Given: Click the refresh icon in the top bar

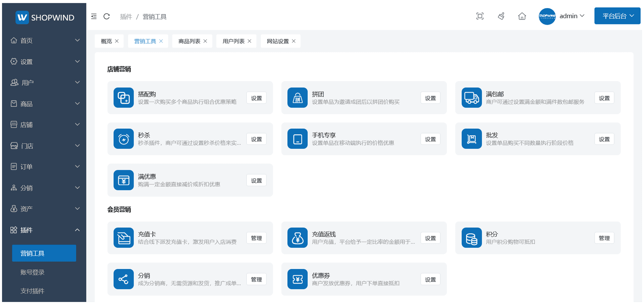Looking at the screenshot, I should [x=107, y=16].
